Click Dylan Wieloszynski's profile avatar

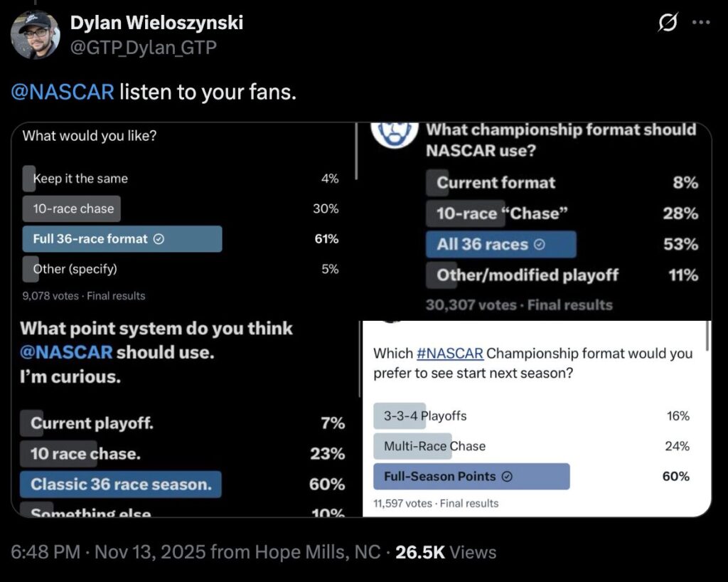coord(36,35)
